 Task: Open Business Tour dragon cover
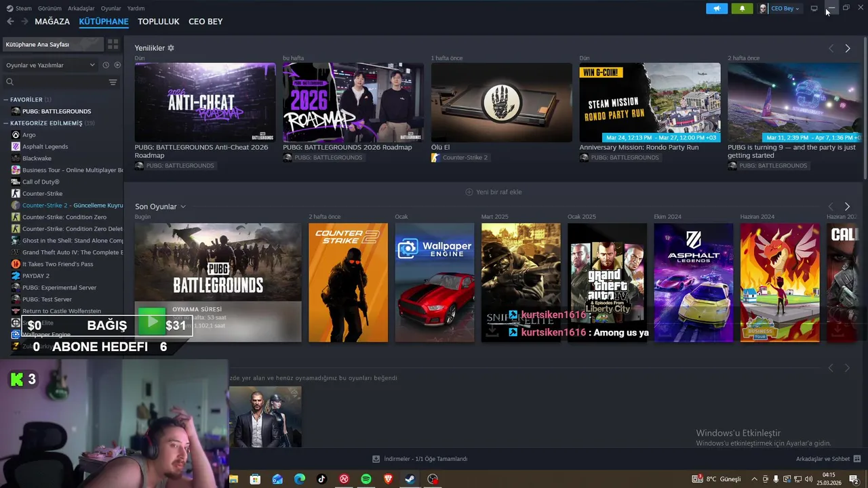[x=780, y=283]
